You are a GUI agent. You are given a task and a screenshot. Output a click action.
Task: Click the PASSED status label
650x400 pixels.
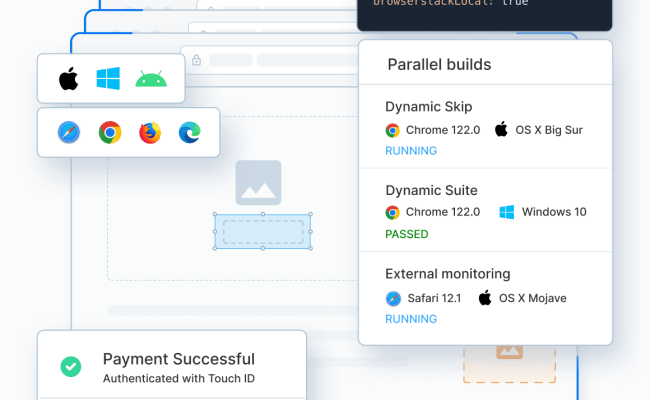(x=407, y=234)
